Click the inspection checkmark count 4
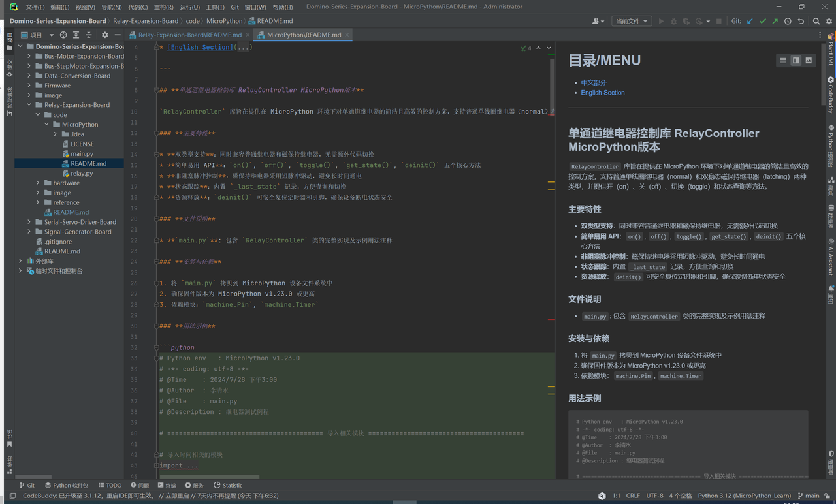The image size is (836, 504). [526, 48]
